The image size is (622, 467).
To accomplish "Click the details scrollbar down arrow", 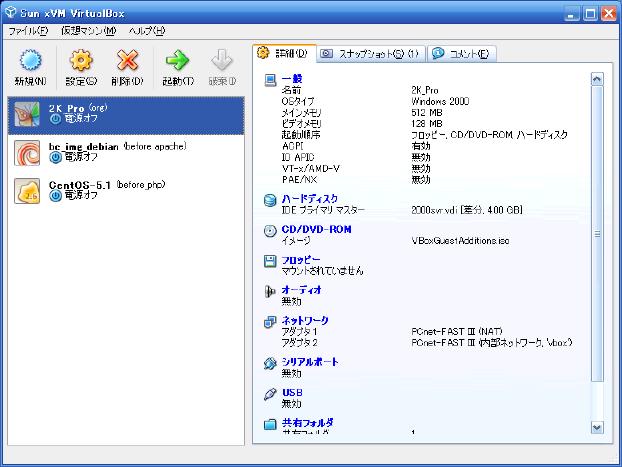I will tap(597, 427).
